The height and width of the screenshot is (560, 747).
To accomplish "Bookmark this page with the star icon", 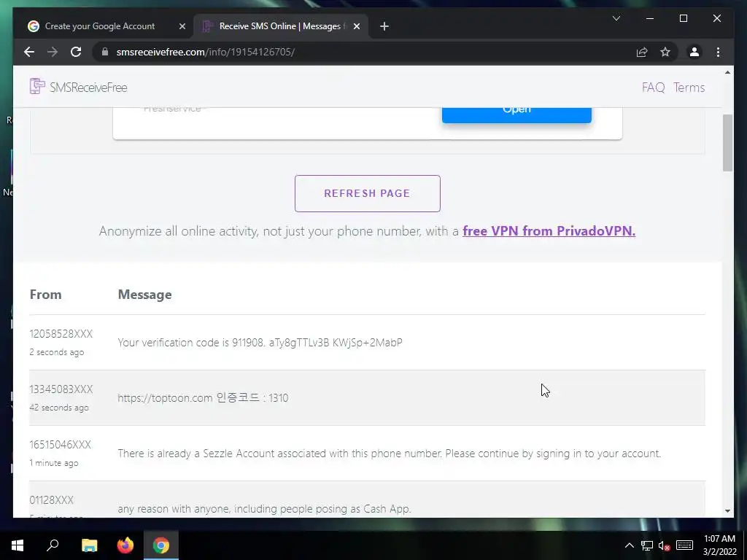I will [665, 52].
